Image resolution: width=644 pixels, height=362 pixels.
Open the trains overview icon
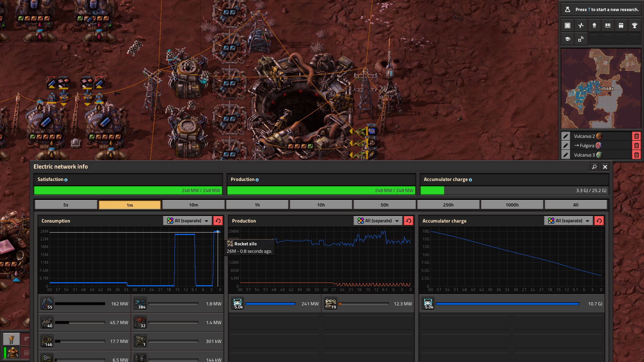pos(621,25)
